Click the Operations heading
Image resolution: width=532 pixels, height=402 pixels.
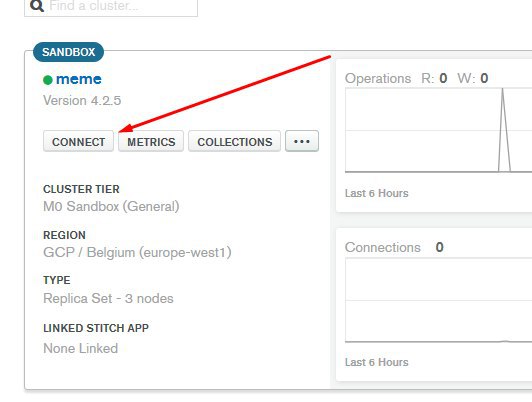pyautogui.click(x=378, y=78)
